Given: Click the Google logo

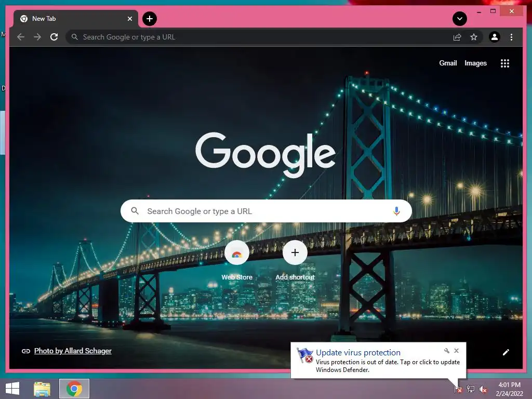Looking at the screenshot, I should point(265,154).
